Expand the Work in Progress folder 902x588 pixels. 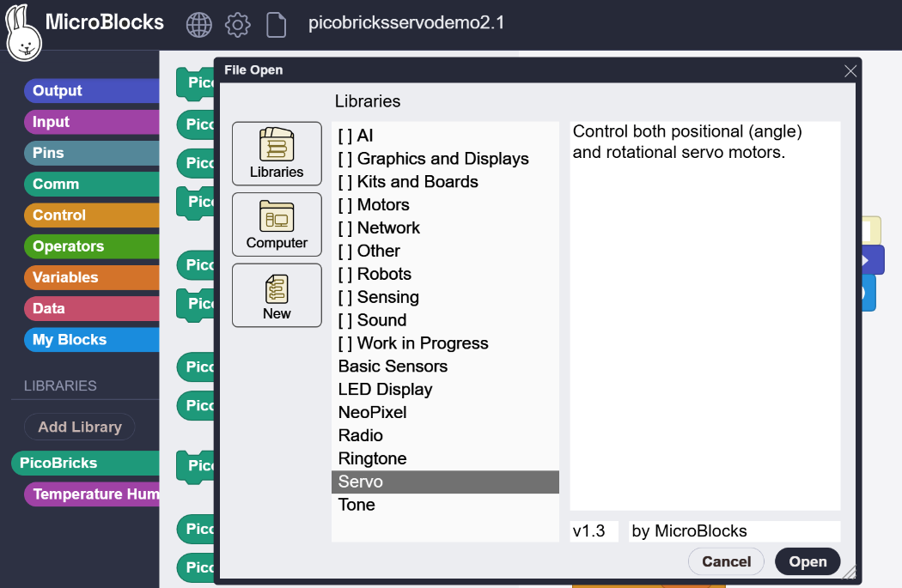point(445,343)
